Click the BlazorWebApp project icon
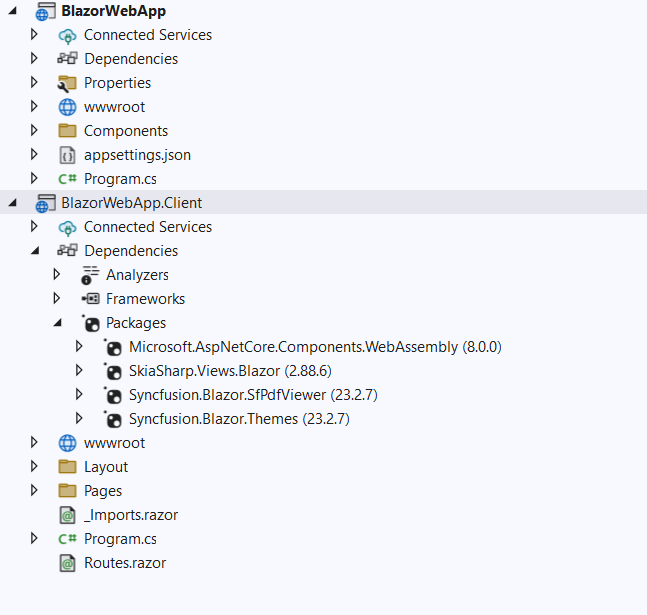The image size is (647, 615). pos(45,12)
